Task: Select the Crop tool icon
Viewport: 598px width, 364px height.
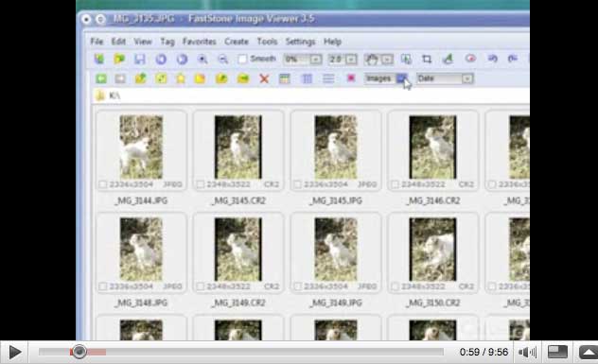Action: click(x=427, y=59)
